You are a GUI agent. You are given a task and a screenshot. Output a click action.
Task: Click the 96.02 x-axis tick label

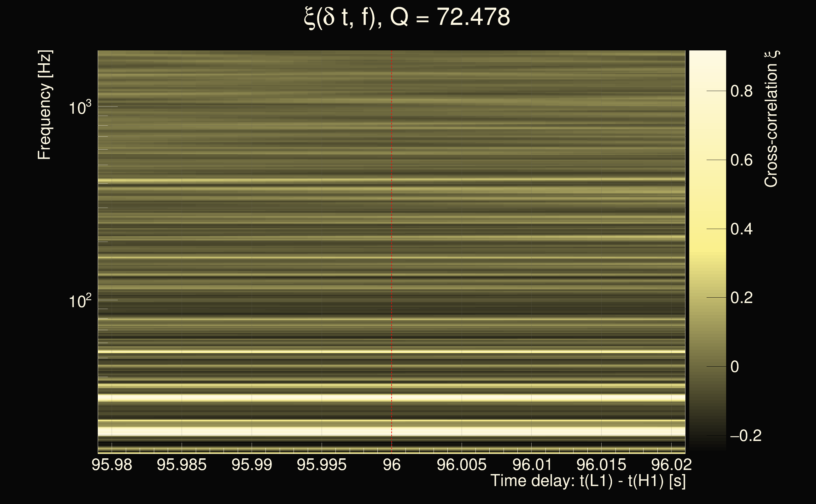tap(671, 465)
